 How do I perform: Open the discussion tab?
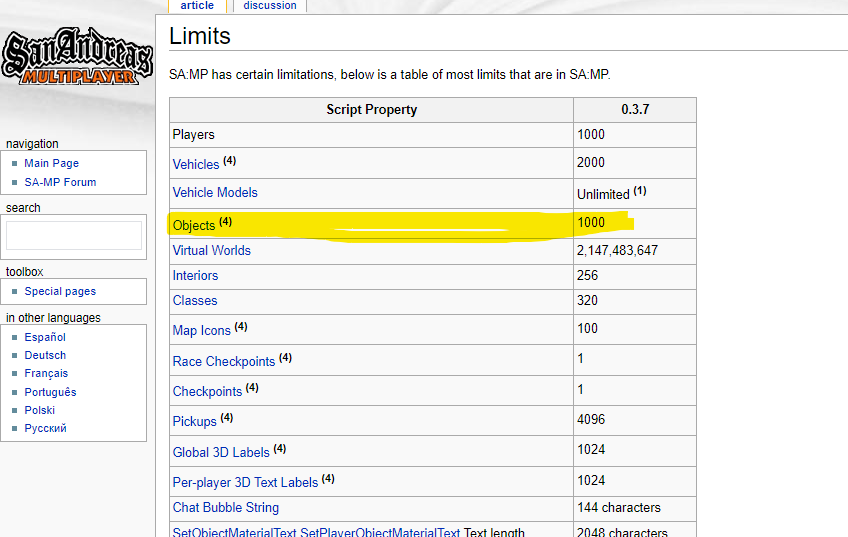(270, 5)
